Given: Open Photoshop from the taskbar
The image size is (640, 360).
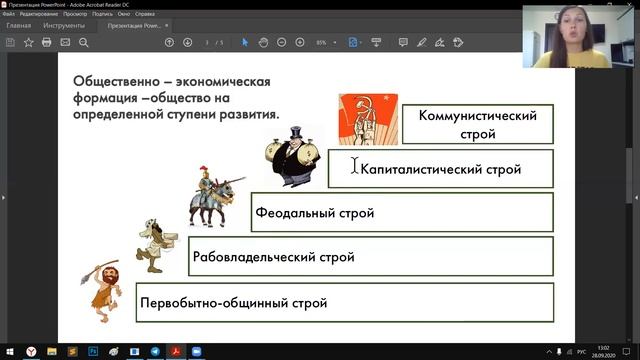Looking at the screenshot, I should [93, 351].
